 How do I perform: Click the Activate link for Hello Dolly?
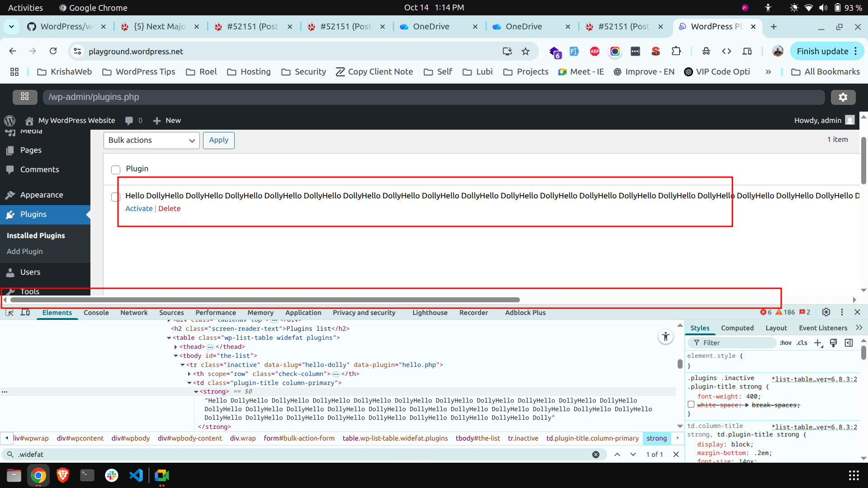point(139,209)
